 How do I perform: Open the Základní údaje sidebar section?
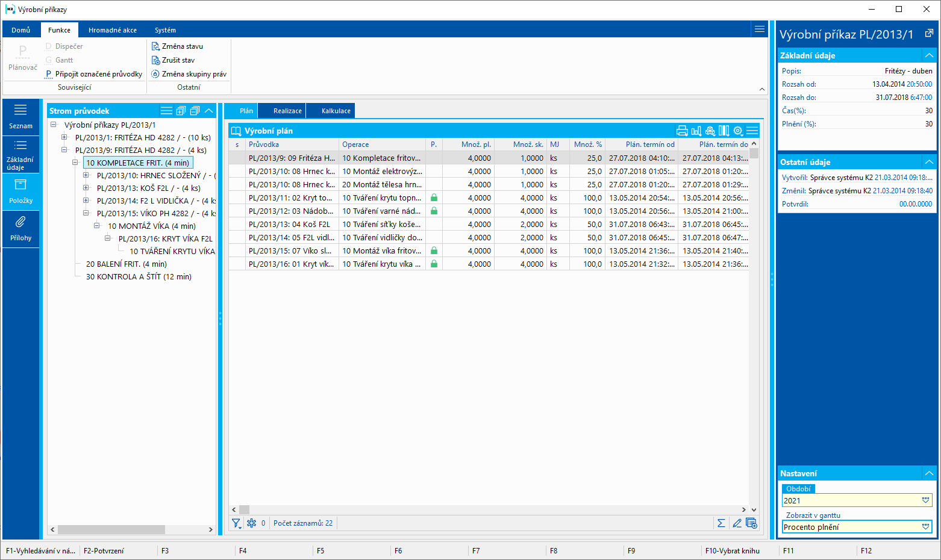[20, 155]
